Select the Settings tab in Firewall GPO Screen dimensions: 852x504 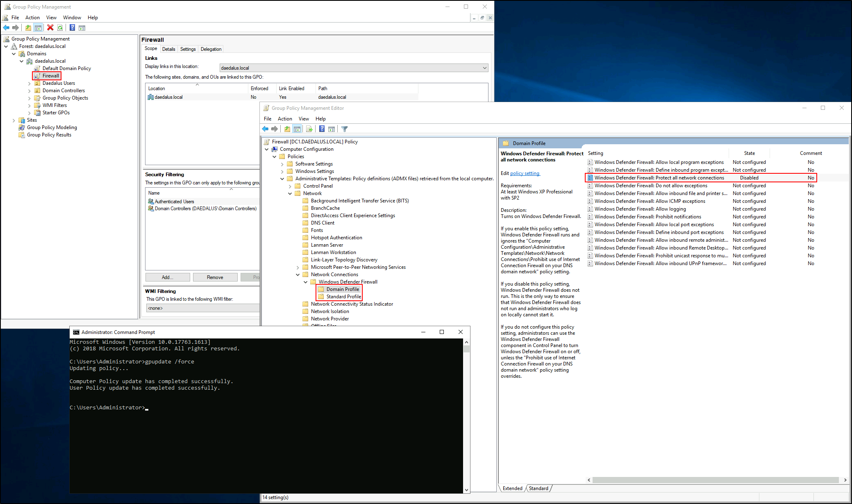tap(187, 49)
